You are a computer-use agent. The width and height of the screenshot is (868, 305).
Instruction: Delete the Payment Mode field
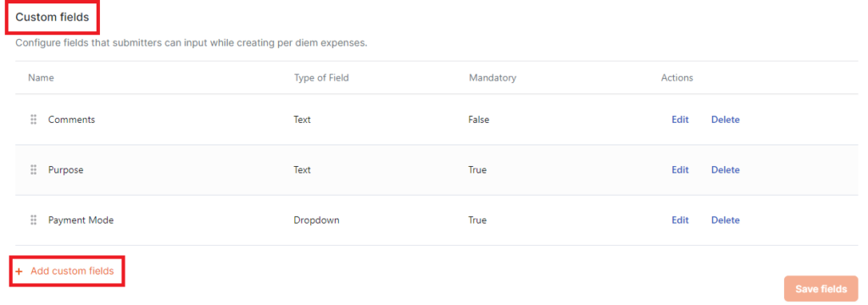[x=726, y=220]
